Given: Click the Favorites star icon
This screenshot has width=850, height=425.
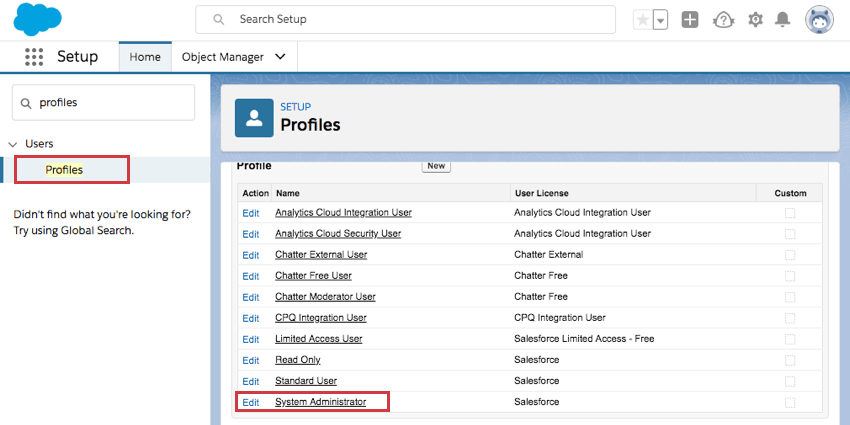Looking at the screenshot, I should [642, 20].
